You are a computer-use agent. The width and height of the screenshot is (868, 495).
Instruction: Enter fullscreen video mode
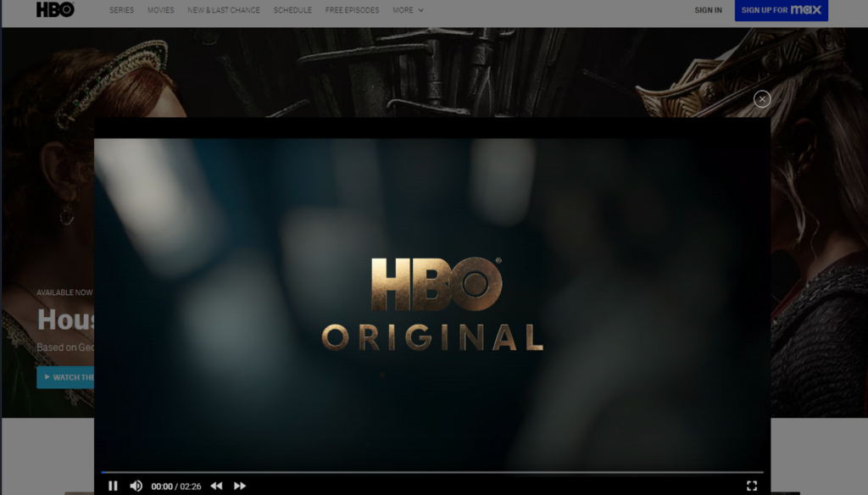tap(751, 486)
